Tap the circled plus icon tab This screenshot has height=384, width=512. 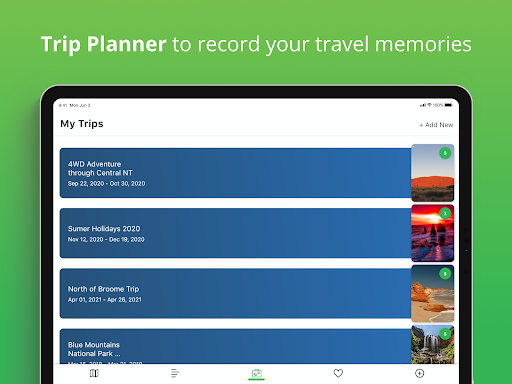(419, 373)
